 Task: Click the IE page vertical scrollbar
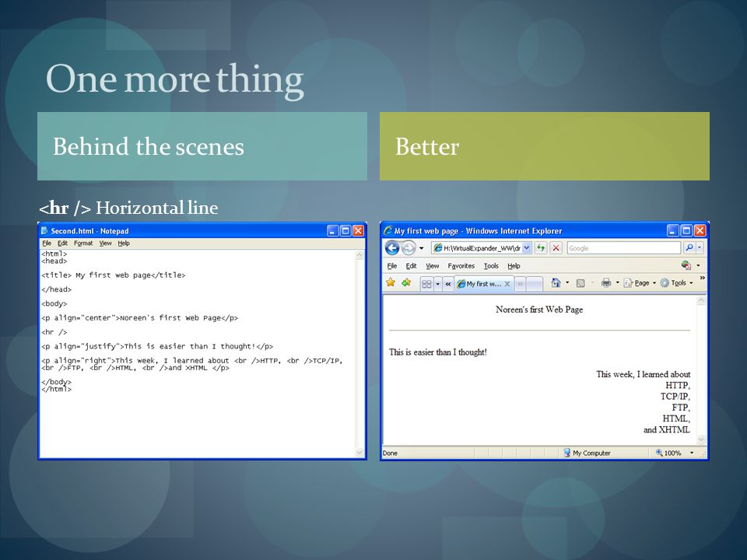click(701, 369)
